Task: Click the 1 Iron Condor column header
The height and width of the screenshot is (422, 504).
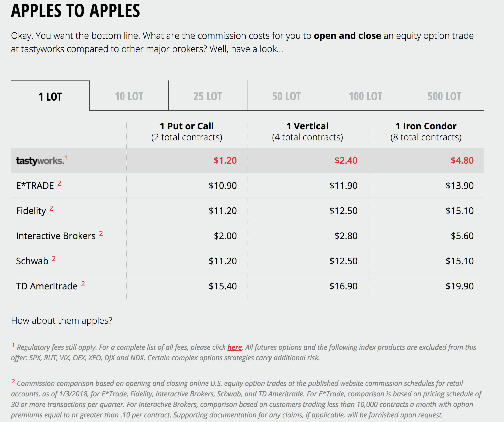Action: (426, 131)
